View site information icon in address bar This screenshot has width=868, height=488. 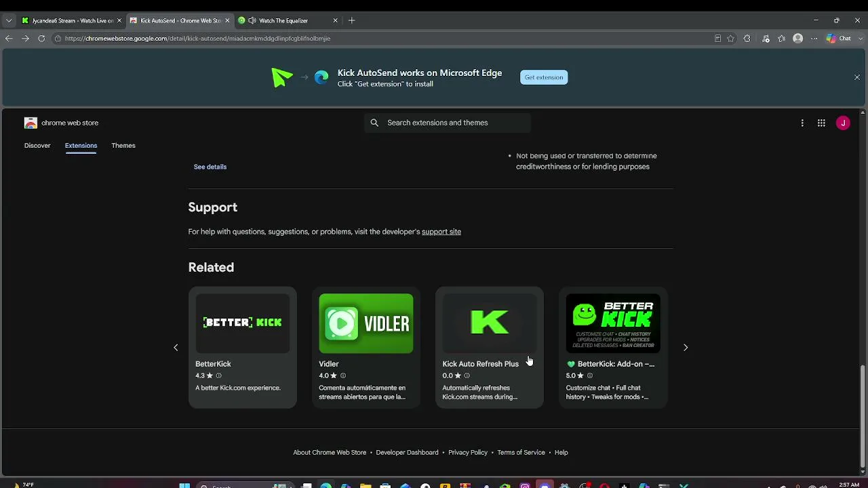click(58, 39)
